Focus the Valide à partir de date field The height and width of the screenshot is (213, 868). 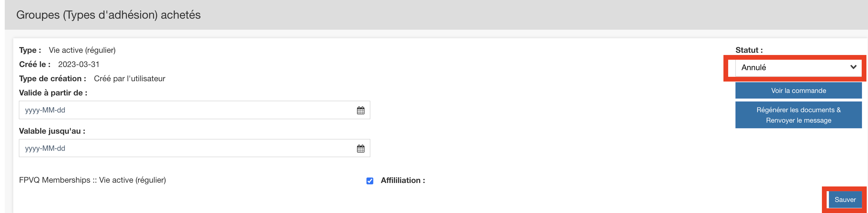[x=185, y=110]
